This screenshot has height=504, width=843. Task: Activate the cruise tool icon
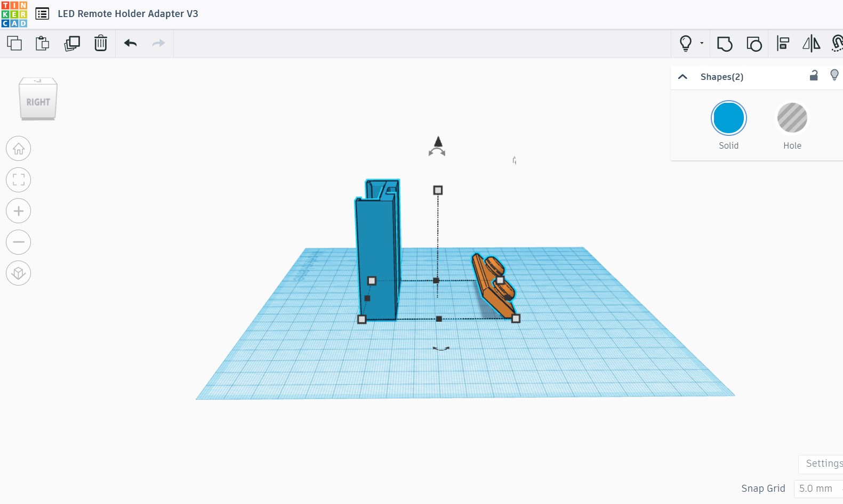pyautogui.click(x=837, y=43)
